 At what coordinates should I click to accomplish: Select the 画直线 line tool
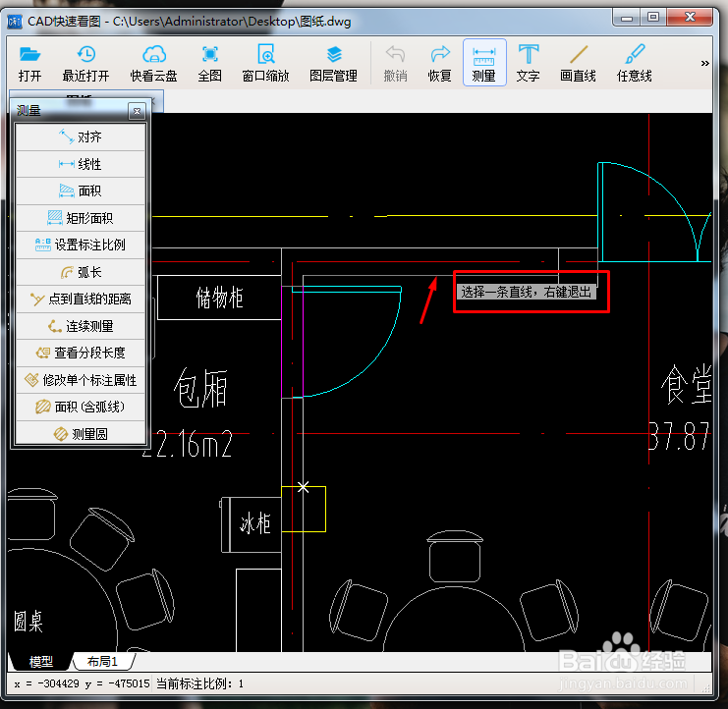pyautogui.click(x=578, y=64)
